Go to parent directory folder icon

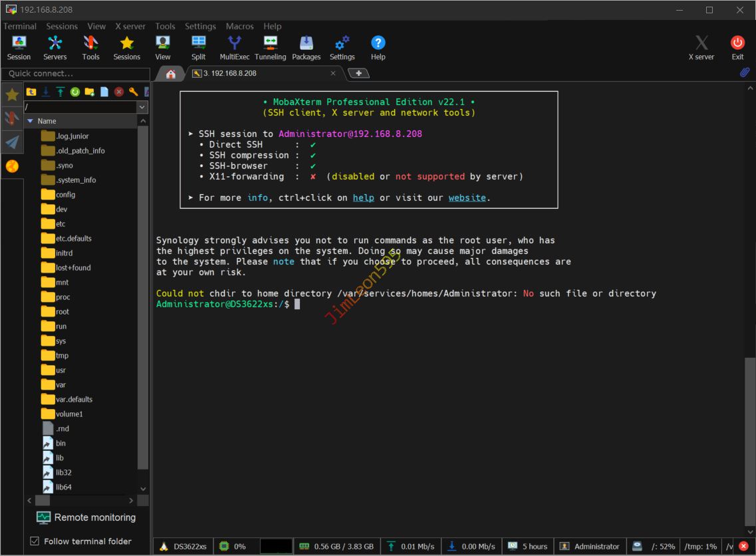(x=31, y=92)
